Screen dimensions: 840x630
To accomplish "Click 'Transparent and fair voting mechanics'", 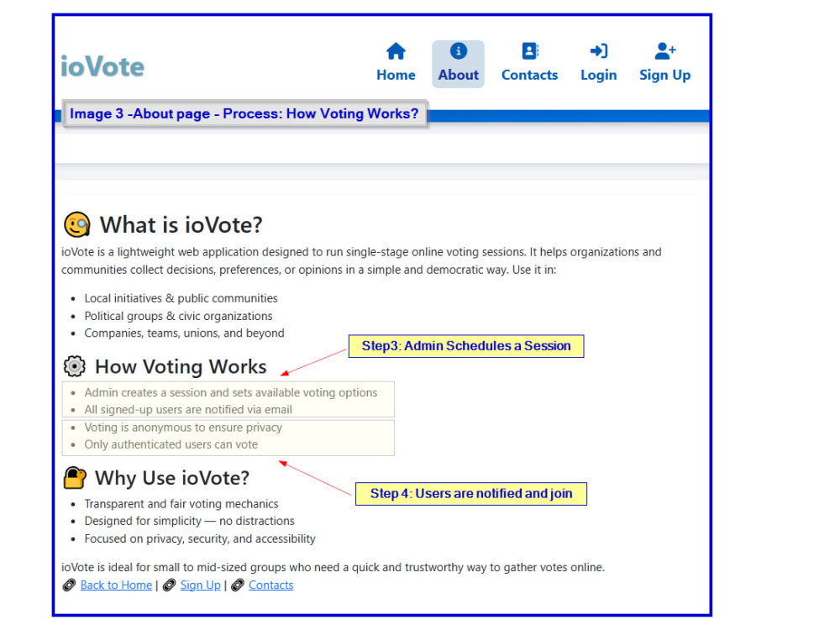I will click(x=181, y=504).
